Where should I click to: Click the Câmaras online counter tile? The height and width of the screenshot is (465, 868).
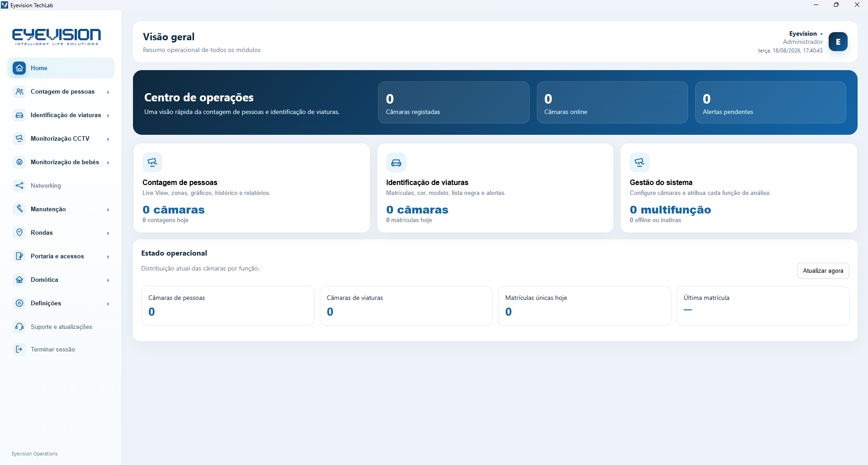[612, 102]
